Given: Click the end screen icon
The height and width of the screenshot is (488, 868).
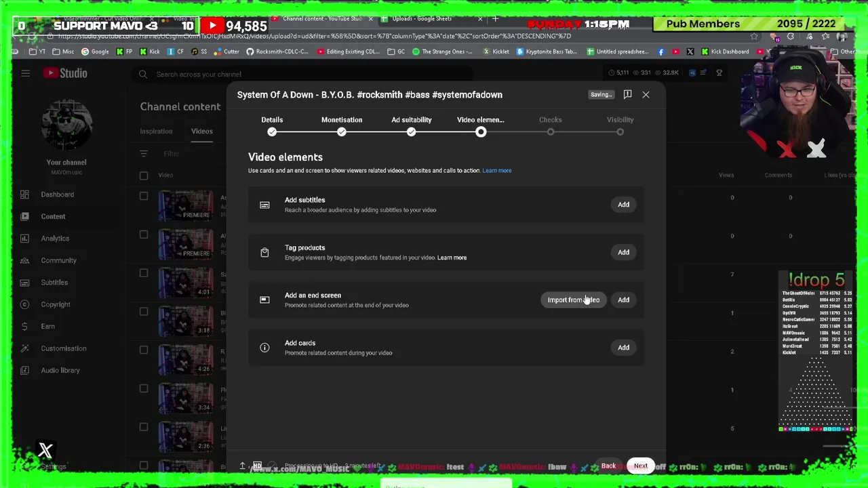Looking at the screenshot, I should click(x=264, y=300).
